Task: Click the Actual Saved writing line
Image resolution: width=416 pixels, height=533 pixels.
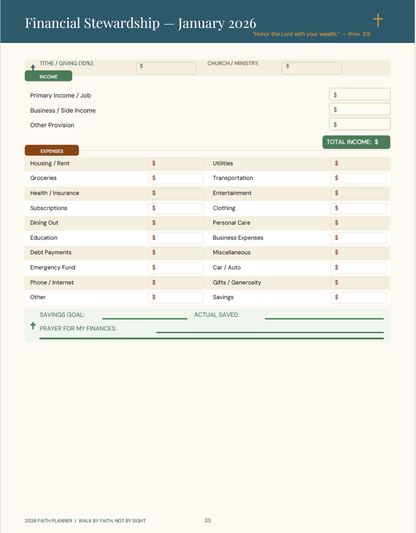Action: pyautogui.click(x=324, y=319)
